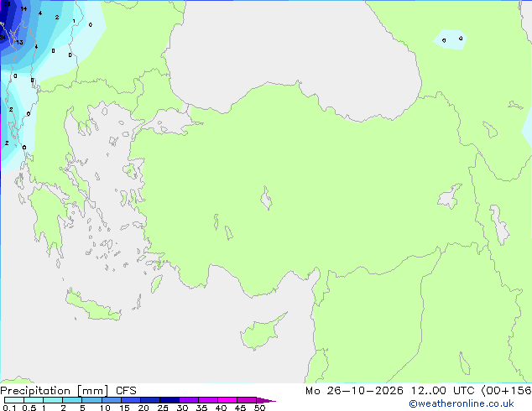This screenshot has width=532, height=411.
Task: Click the 40–45 mm magenta legend swatch
Action: point(227,400)
